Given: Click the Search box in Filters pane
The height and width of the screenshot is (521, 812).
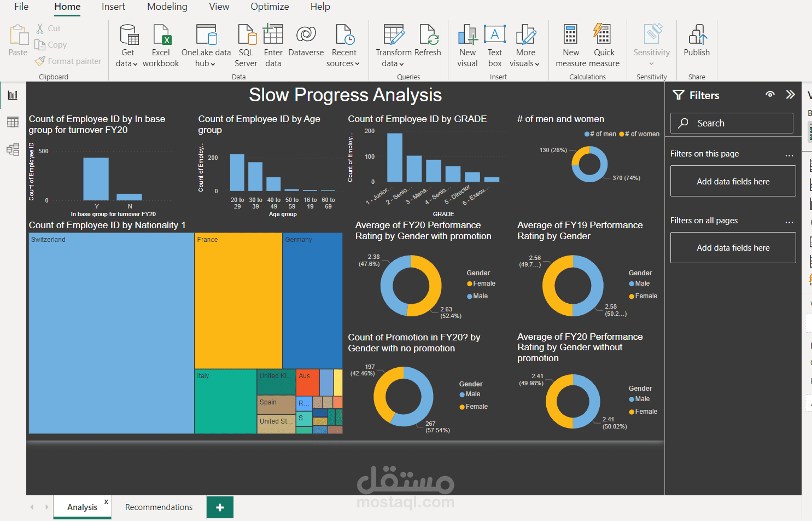Looking at the screenshot, I should point(731,123).
